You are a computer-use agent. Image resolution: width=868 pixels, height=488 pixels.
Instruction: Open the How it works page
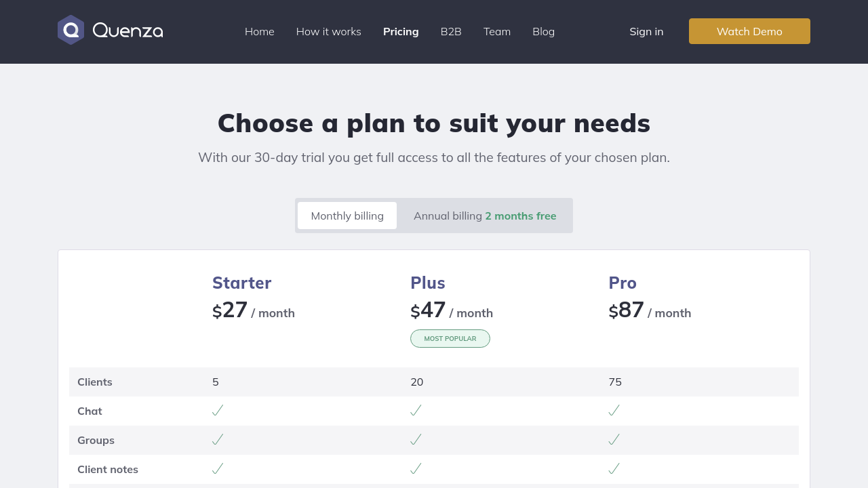click(329, 31)
